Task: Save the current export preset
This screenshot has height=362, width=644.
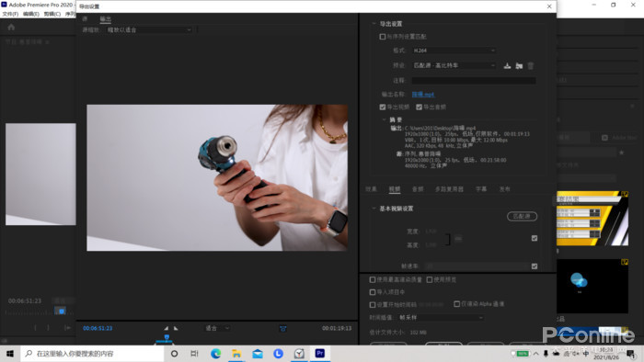Action: click(x=507, y=65)
